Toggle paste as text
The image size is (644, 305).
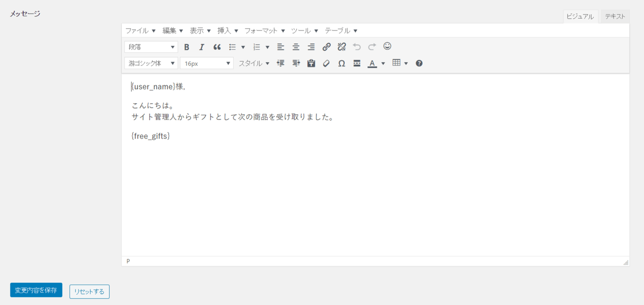311,63
